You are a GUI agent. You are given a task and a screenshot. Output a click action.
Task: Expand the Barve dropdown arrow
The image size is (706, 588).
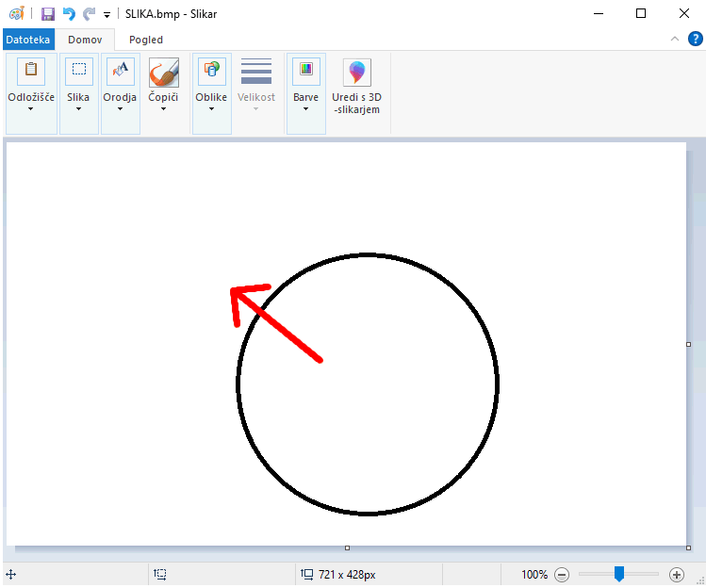click(x=305, y=108)
